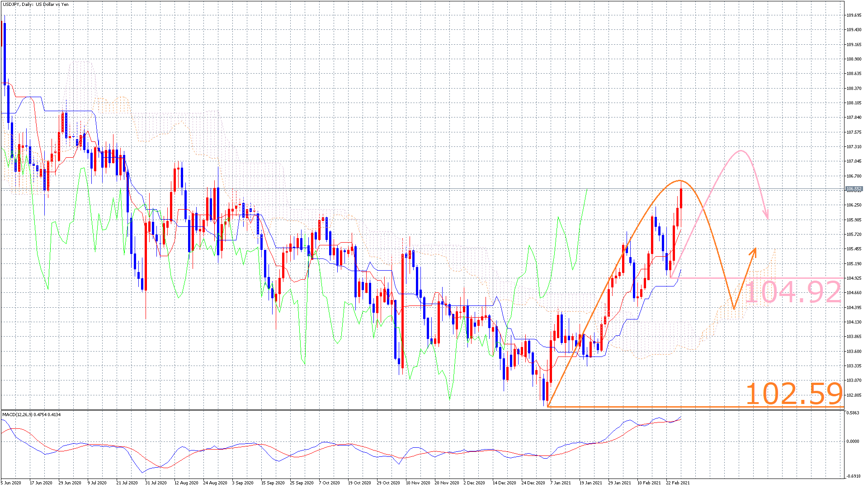Select the USDJPY Daily chart title text
868x488 pixels.
coord(36,5)
